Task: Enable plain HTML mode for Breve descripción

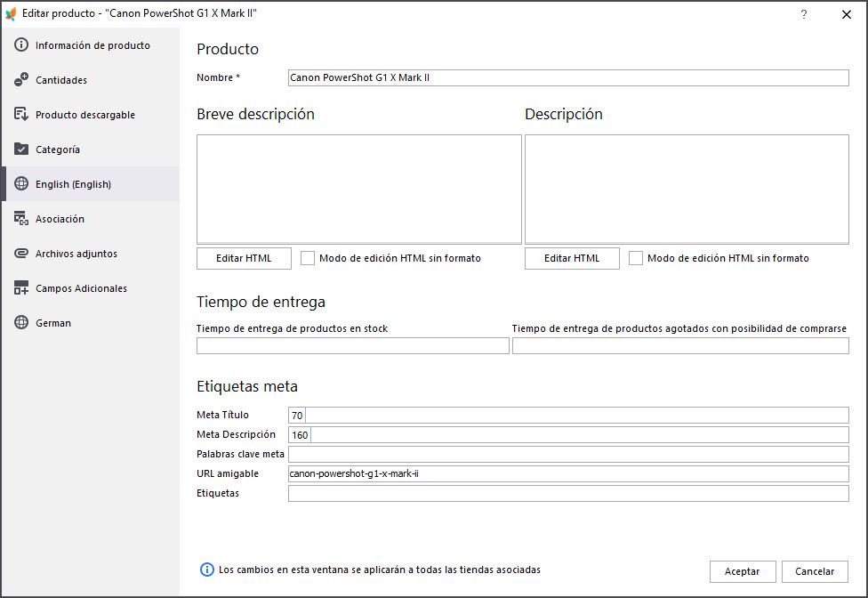Action: 308,258
